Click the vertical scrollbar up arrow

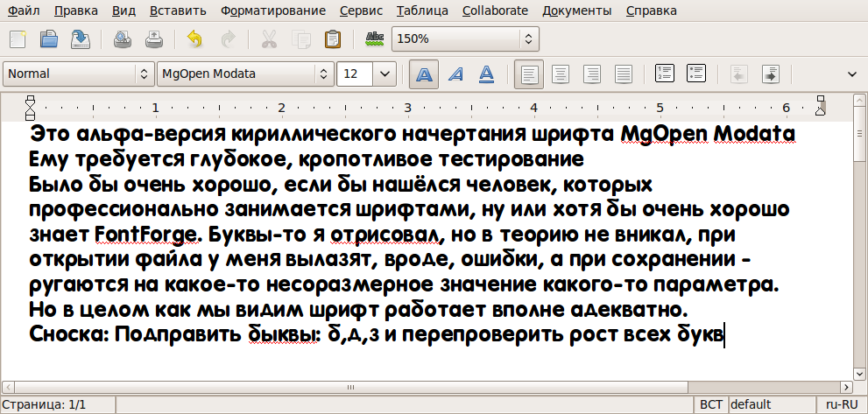[x=860, y=101]
